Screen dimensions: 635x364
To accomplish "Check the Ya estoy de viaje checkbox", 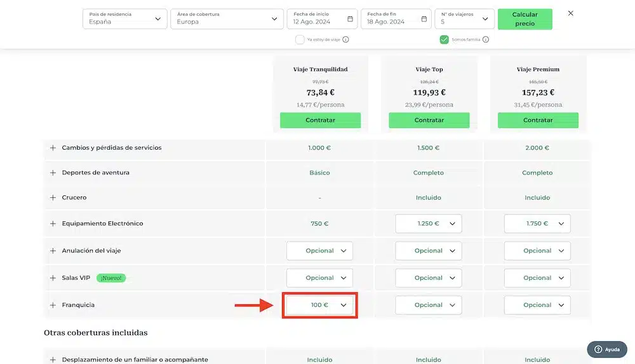I will click(x=300, y=40).
